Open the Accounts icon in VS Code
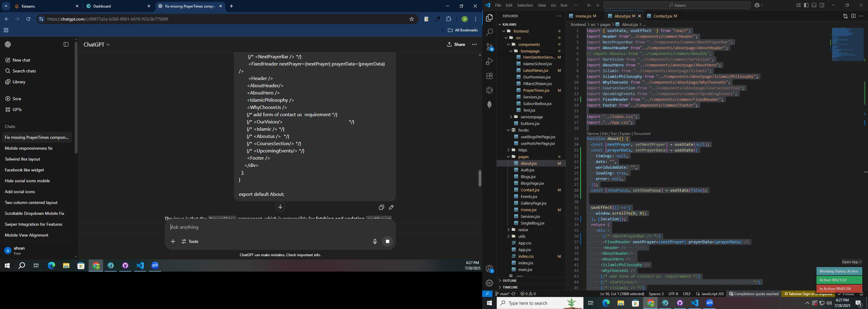Image resolution: width=868 pixels, height=309 pixels. coord(489,269)
